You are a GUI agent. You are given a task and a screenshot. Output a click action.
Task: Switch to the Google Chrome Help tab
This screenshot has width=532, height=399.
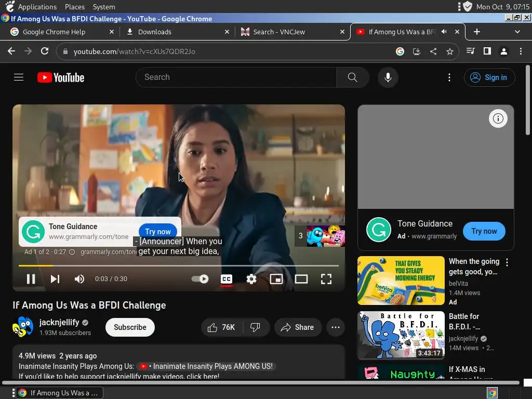(54, 32)
